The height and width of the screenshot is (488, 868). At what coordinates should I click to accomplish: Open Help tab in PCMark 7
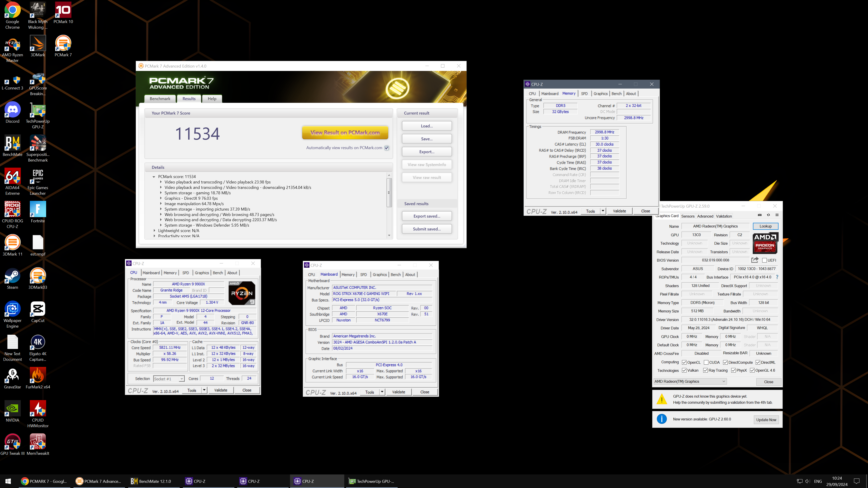click(x=212, y=99)
